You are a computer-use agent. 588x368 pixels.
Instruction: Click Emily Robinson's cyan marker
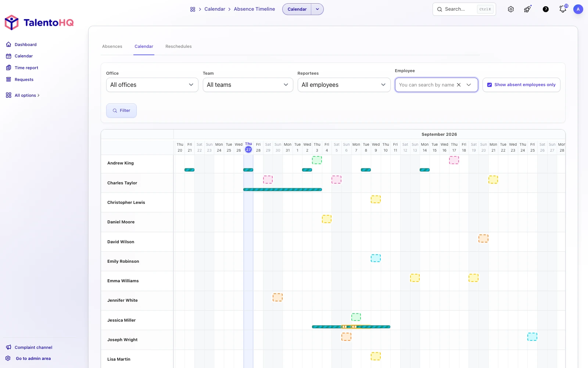point(376,258)
